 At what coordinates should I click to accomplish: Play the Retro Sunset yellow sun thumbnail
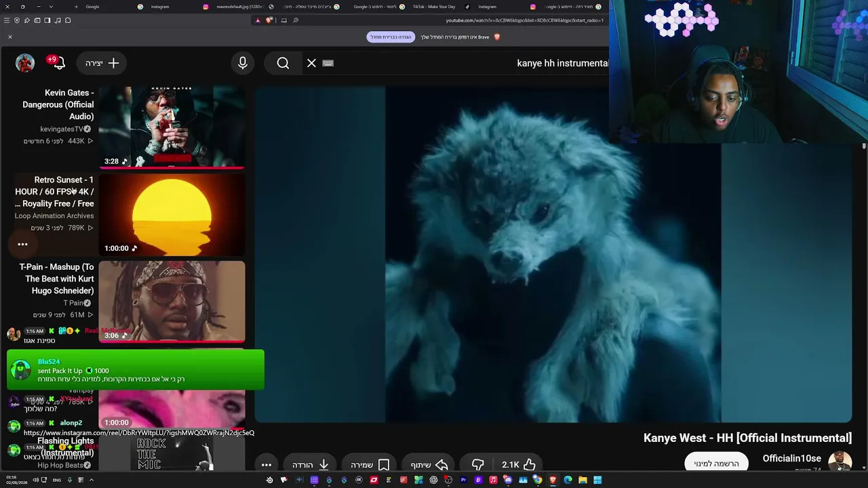(x=172, y=214)
